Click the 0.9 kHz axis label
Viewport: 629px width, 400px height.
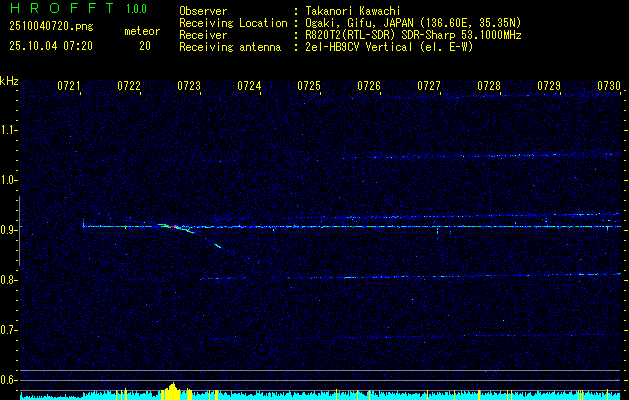point(8,230)
